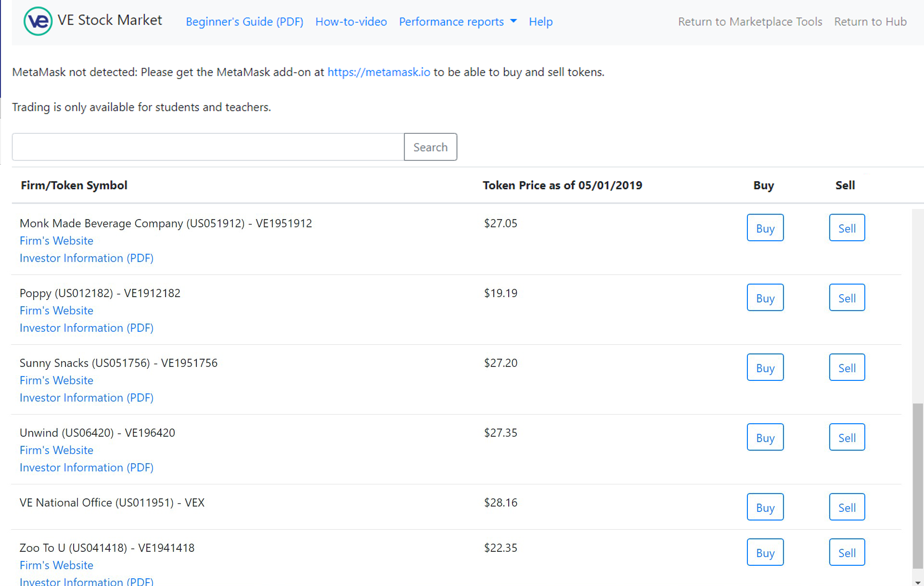
Task: Click the scrollbar down arrow
Action: [x=918, y=581]
